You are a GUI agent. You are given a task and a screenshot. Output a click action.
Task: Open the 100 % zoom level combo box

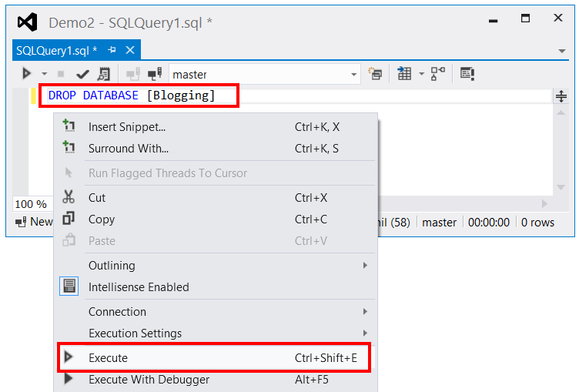(x=32, y=204)
